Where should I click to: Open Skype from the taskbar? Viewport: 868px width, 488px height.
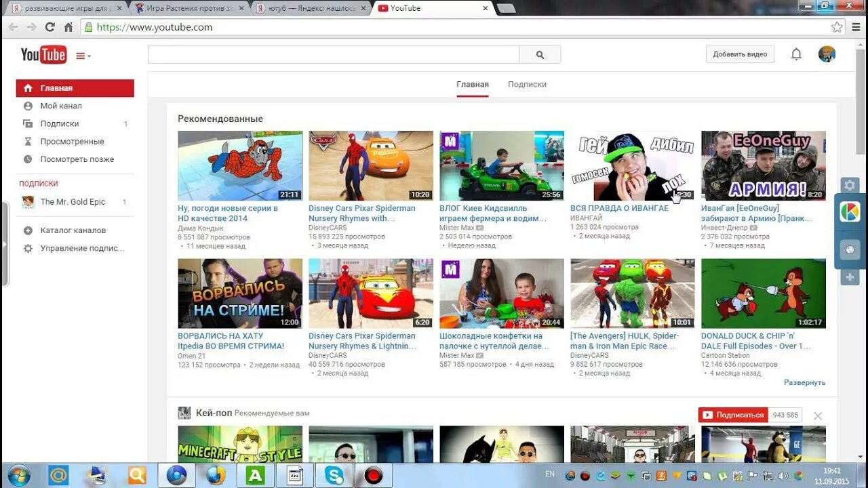click(334, 475)
